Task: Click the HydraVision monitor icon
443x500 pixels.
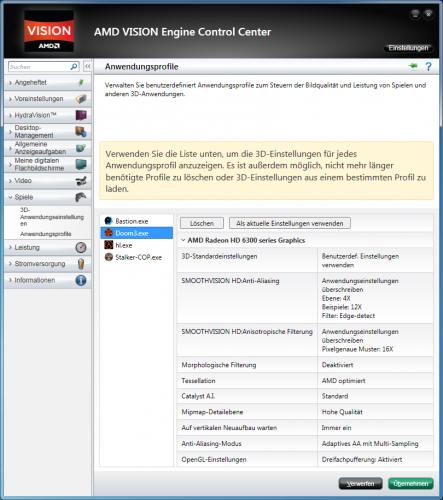Action: tap(81, 115)
